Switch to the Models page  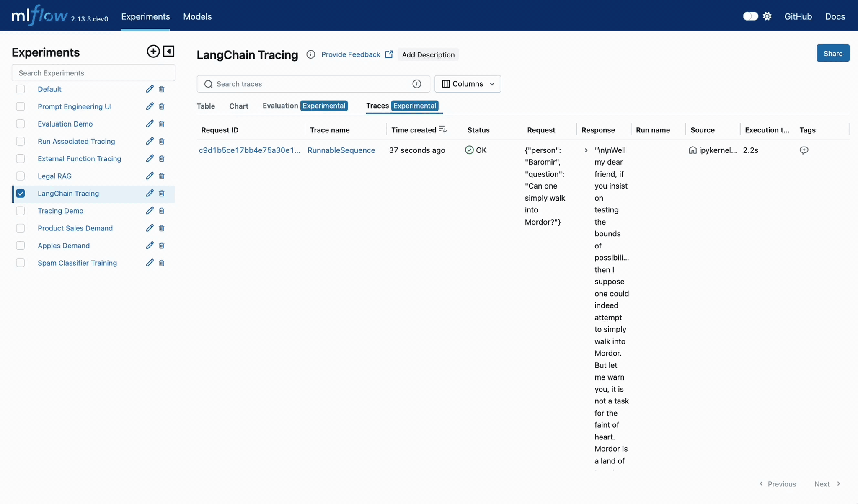click(x=197, y=17)
